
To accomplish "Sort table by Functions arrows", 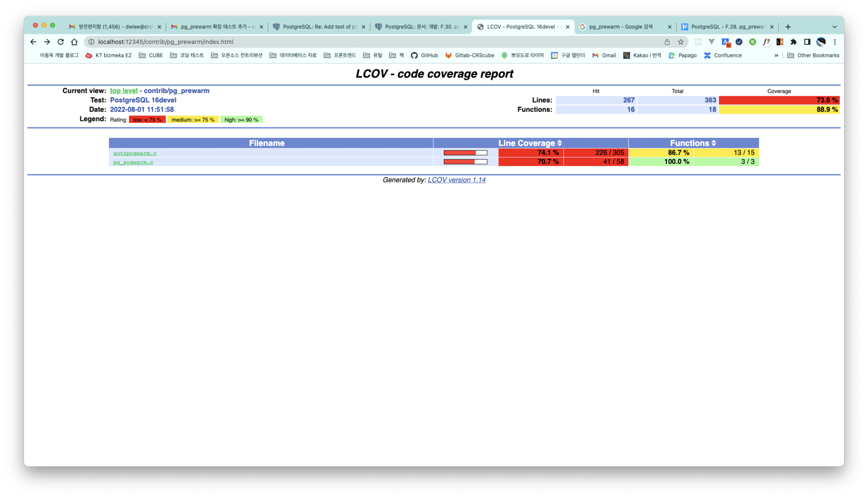I will (714, 143).
